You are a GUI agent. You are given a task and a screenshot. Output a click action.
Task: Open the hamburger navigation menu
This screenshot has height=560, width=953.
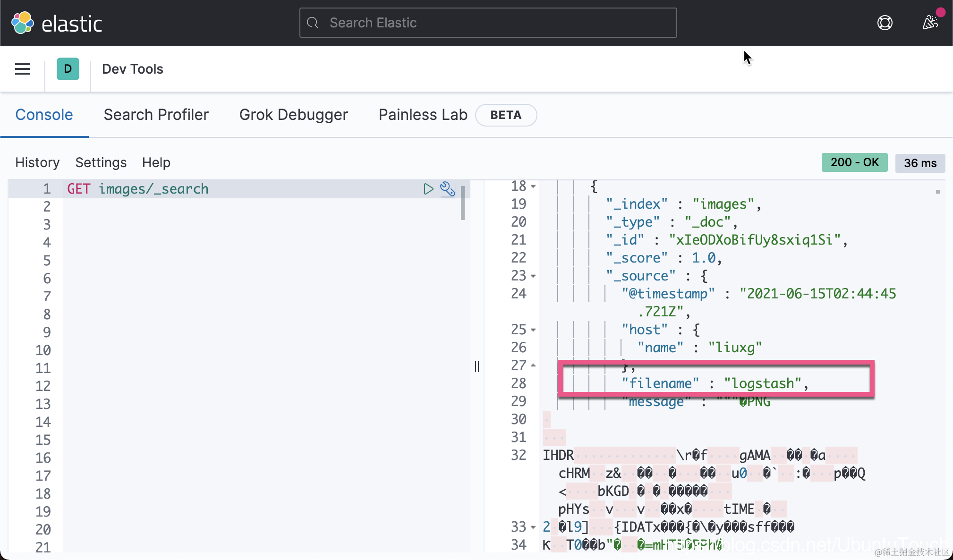click(x=23, y=69)
